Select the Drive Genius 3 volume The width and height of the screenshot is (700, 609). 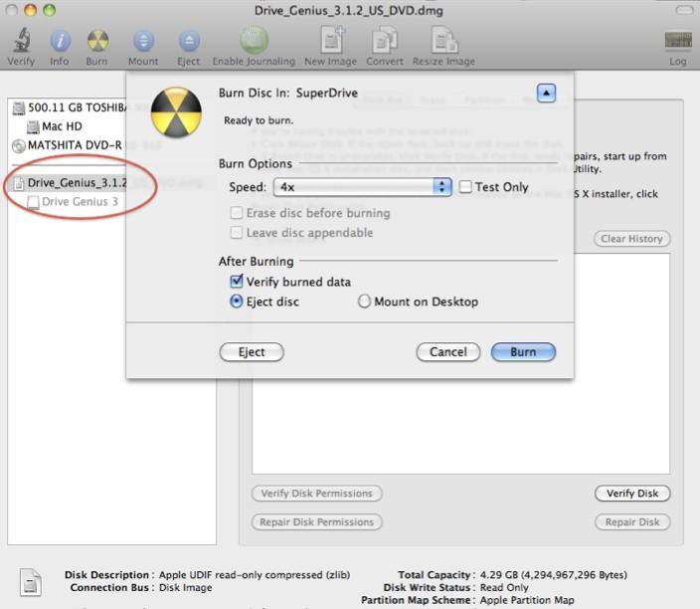pyautogui.click(x=74, y=202)
